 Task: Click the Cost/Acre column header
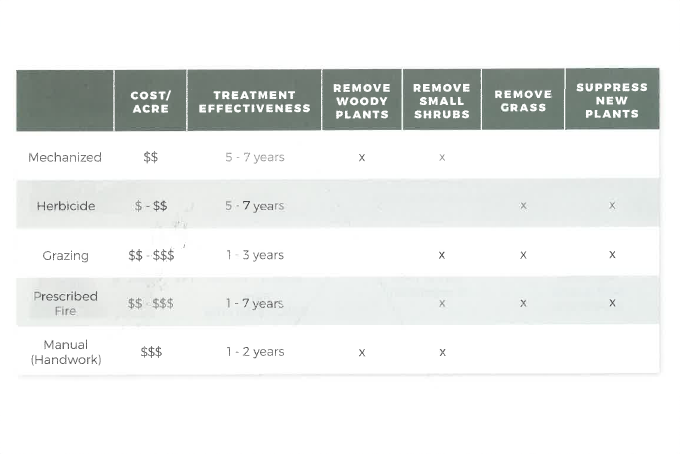pos(150,101)
